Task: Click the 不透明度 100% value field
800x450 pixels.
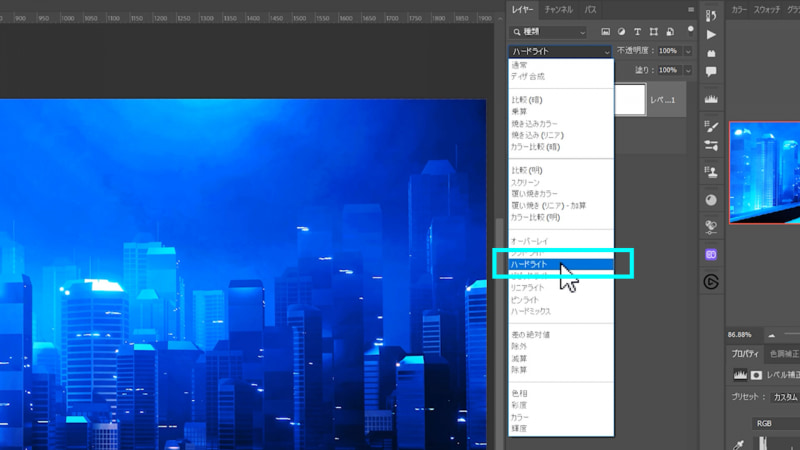Action: pos(669,51)
